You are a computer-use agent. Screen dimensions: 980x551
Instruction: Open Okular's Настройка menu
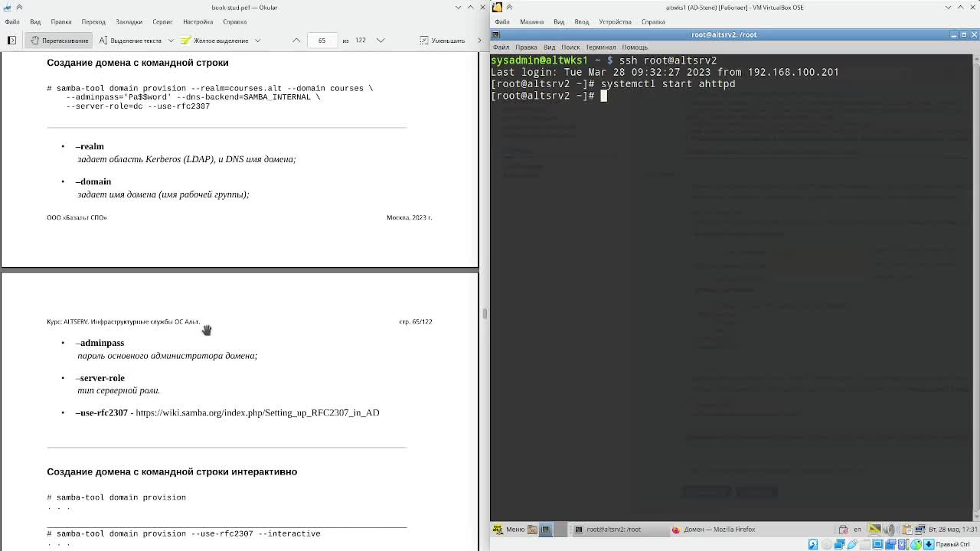click(x=198, y=21)
